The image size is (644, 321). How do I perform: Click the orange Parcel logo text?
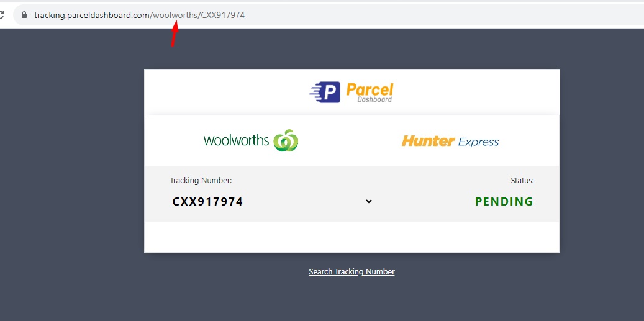[x=370, y=89]
